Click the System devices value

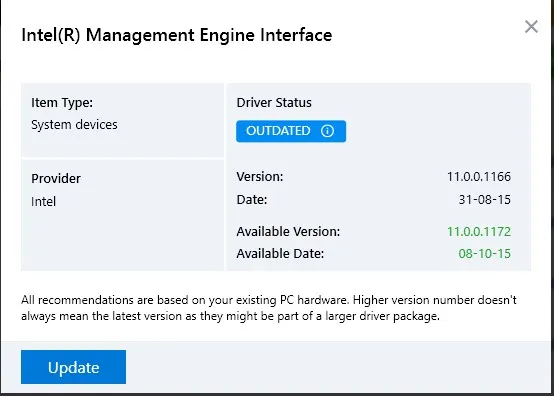click(74, 125)
